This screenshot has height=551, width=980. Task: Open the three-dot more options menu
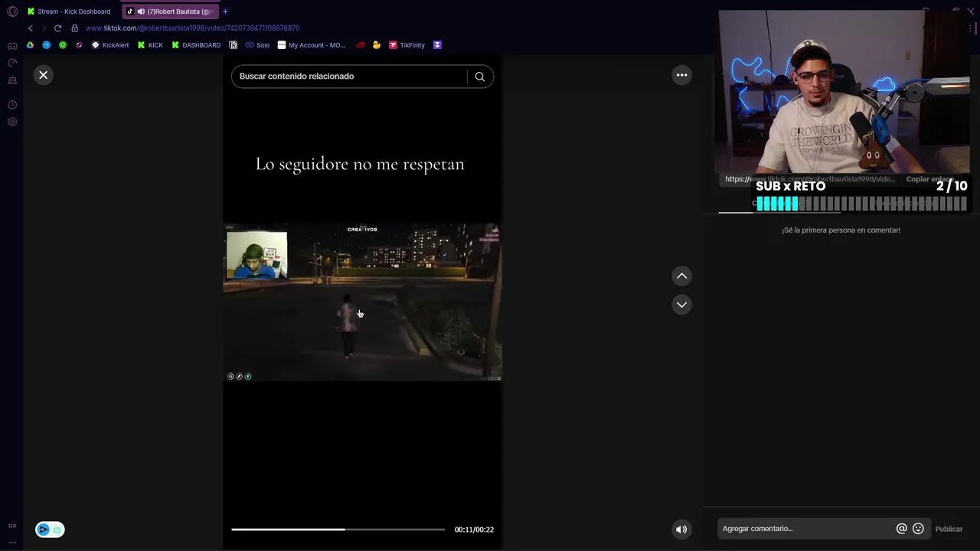tap(681, 75)
